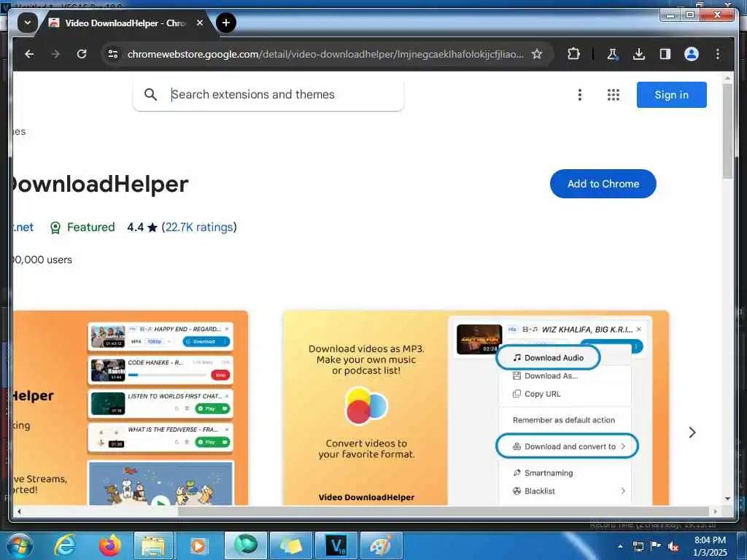Image resolution: width=747 pixels, height=560 pixels.
Task: Open Firefox from the taskbar
Action: coord(109,545)
